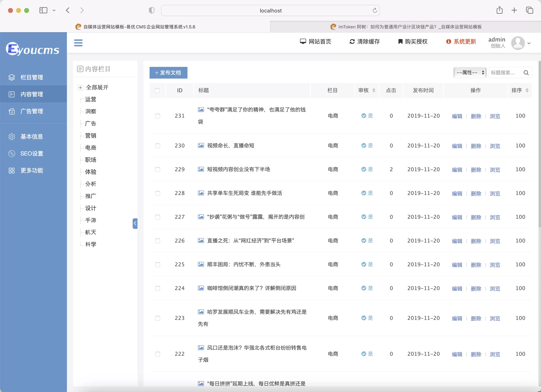Screen dimensions: 541x392
Task: Click the Eyoucms logo
Action: 33,49
